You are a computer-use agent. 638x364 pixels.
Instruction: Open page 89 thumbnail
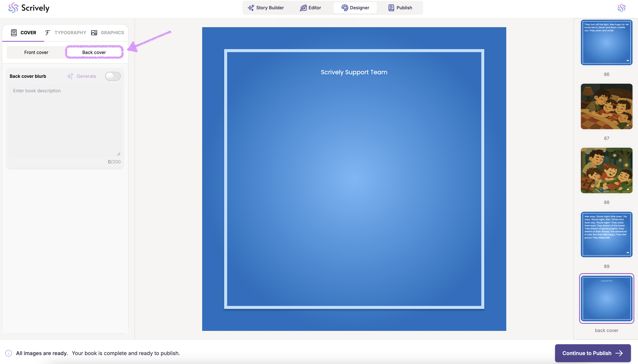tap(606, 234)
